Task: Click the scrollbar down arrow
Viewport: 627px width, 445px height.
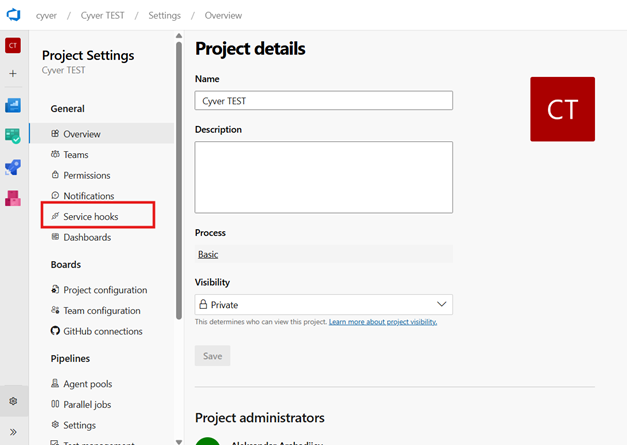Action: click(179, 442)
